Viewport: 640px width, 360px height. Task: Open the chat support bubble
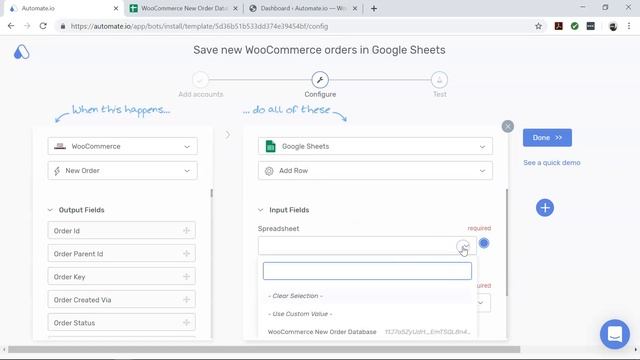615,334
